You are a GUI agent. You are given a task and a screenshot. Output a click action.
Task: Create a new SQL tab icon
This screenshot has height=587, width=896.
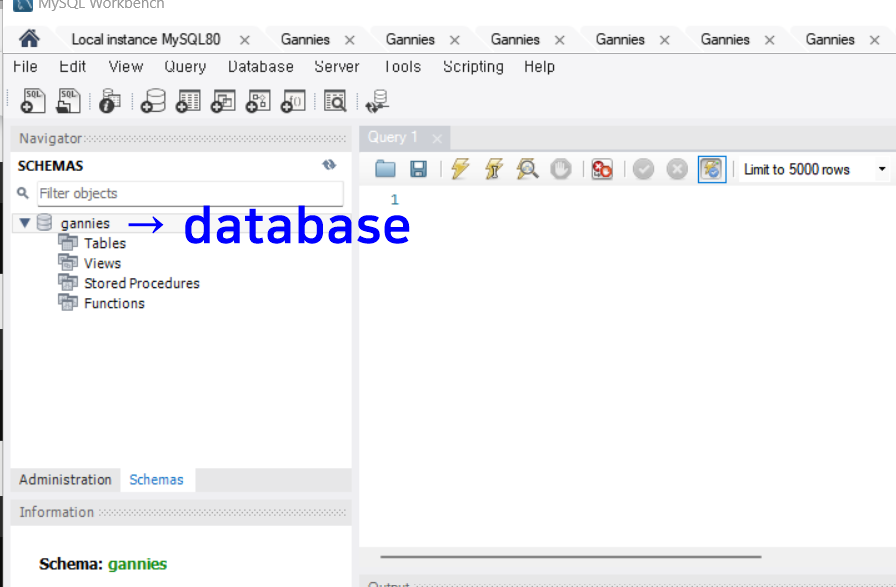(33, 101)
